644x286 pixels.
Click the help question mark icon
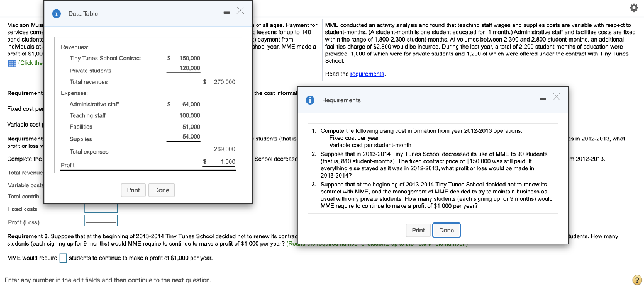(636, 279)
